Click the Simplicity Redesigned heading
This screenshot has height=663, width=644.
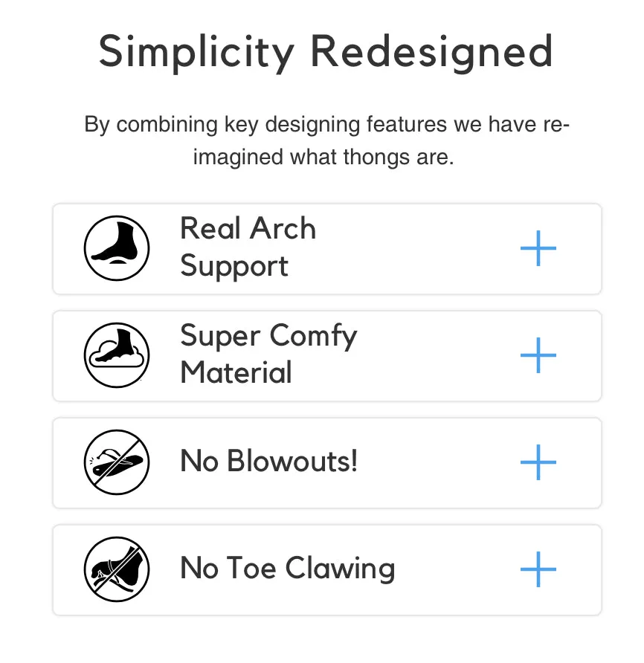pos(326,53)
